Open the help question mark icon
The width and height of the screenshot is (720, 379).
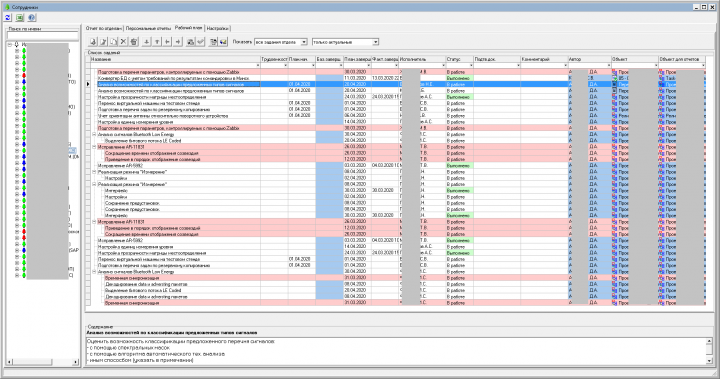(32, 17)
